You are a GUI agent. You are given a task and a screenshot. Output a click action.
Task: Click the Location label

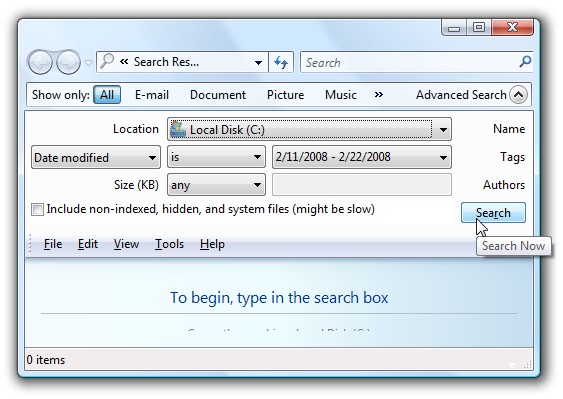(x=136, y=129)
